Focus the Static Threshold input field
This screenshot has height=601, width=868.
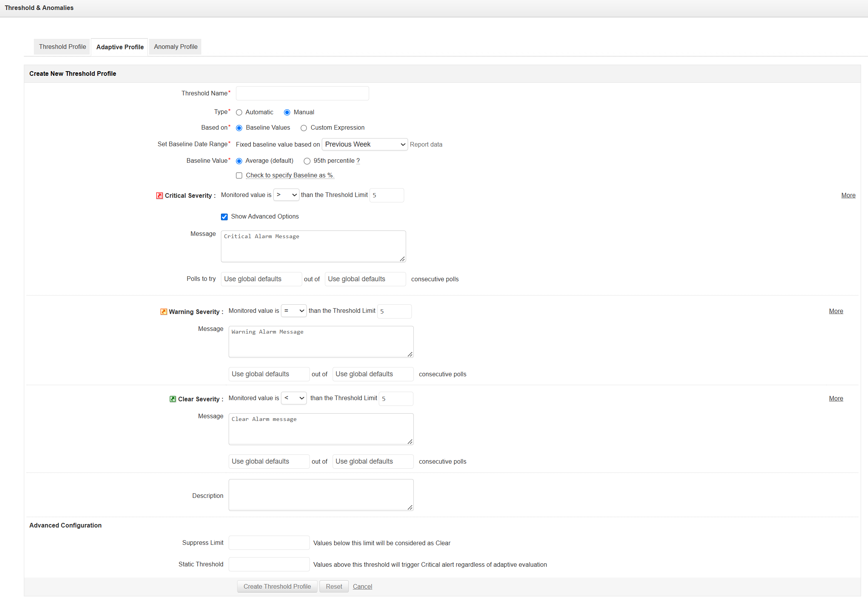(269, 564)
